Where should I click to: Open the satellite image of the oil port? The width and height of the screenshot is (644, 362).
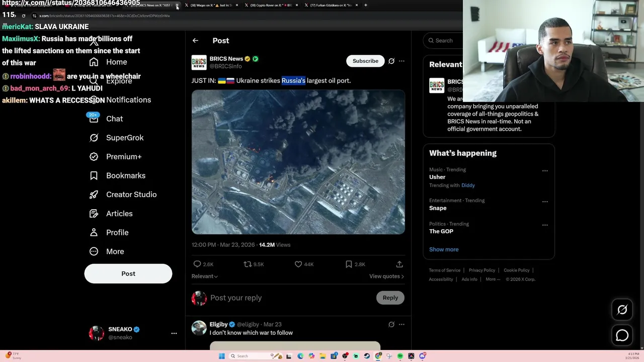tap(298, 162)
